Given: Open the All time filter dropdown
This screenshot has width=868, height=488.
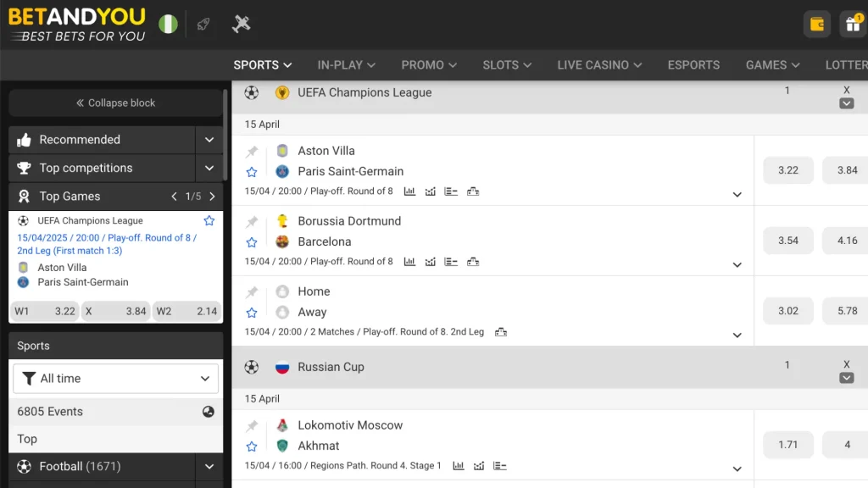Looking at the screenshot, I should [115, 379].
